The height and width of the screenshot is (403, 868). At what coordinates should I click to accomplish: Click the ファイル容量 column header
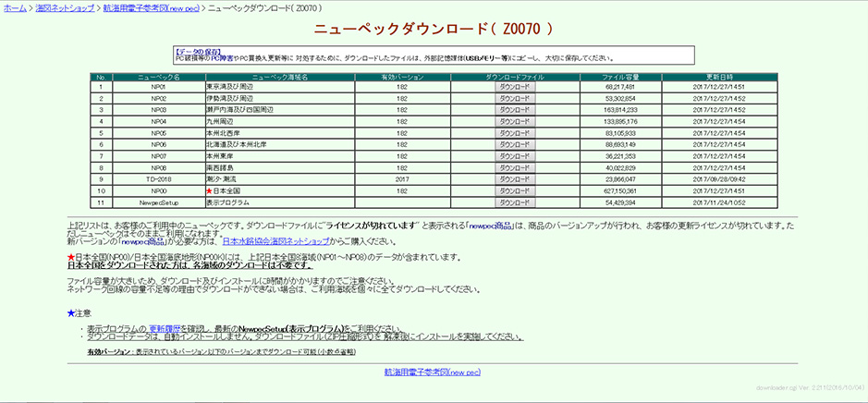pos(620,77)
